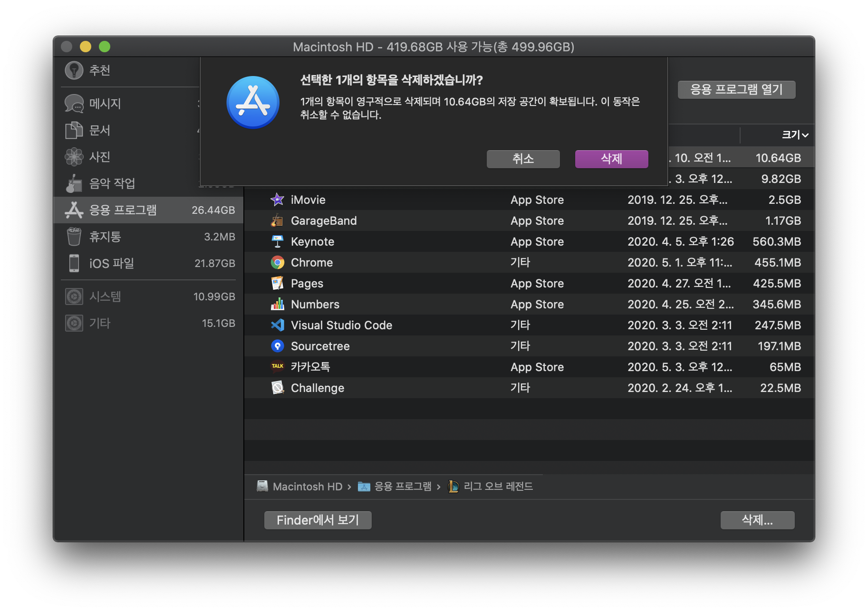The image size is (868, 612).
Task: Click the iOS 파일 phone icon
Action: (74, 263)
